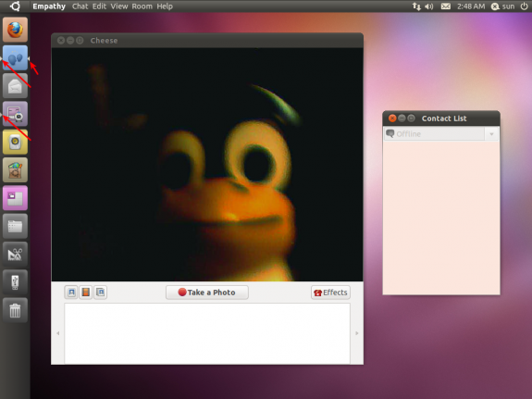Click the empty photo thumbnail strip
This screenshot has width=532, height=399.
click(207, 333)
